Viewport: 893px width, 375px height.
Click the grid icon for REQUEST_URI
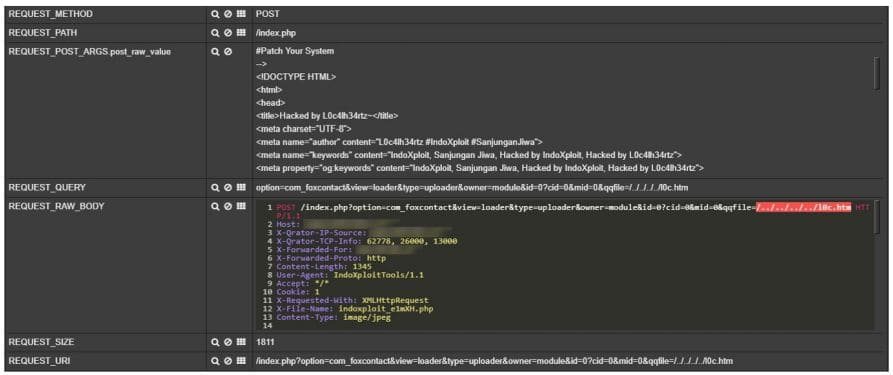pyautogui.click(x=240, y=361)
